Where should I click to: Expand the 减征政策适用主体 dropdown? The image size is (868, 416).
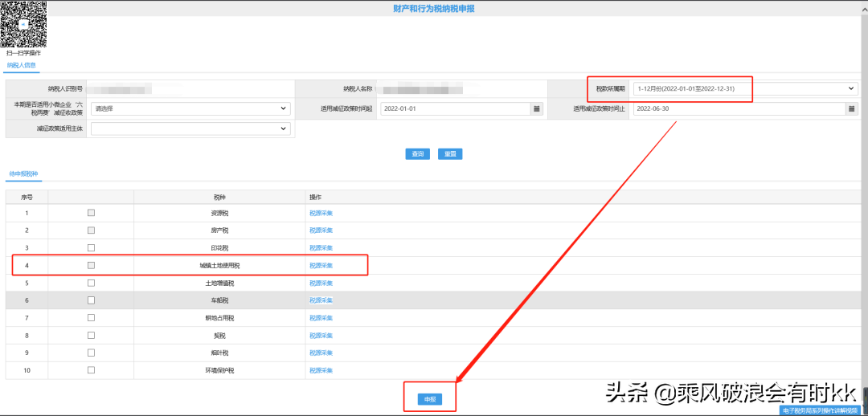coord(190,128)
